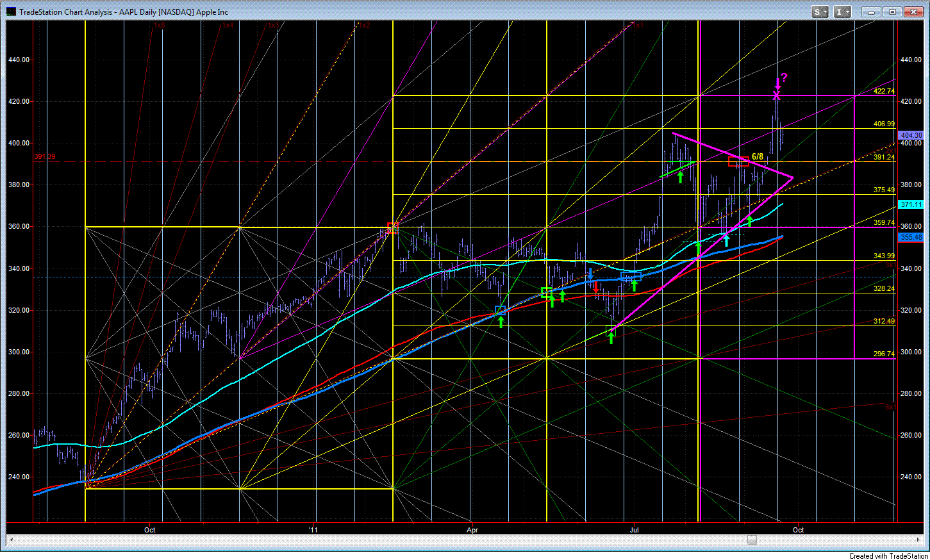Click the 404.30 last price marker
This screenshot has height=560, width=930.
pyautogui.click(x=911, y=135)
